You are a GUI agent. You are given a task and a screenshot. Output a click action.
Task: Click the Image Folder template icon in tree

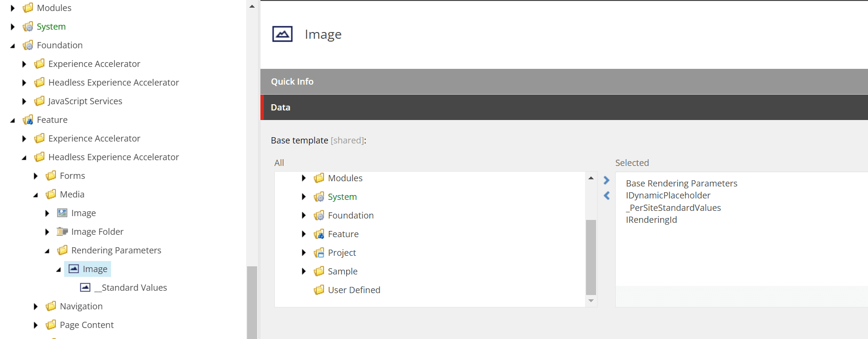(x=62, y=232)
